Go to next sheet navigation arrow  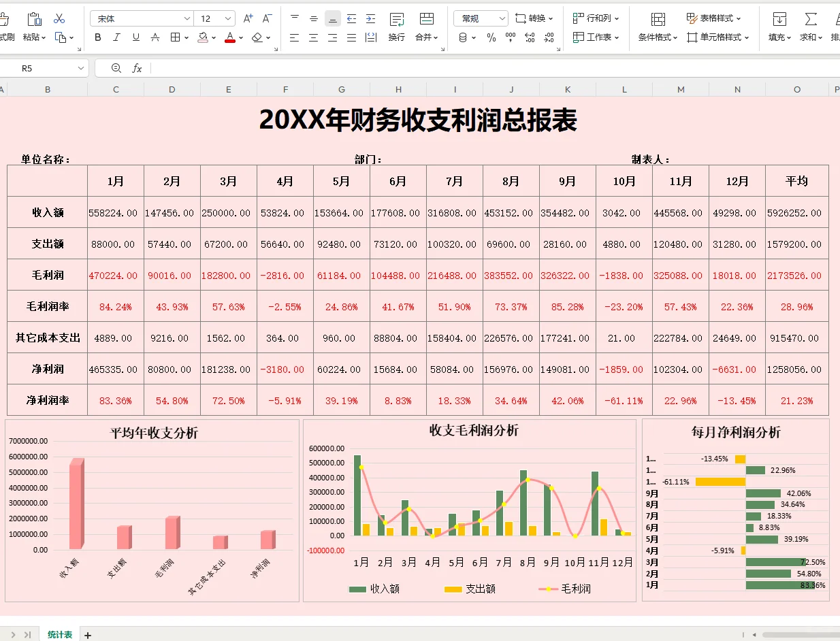[14, 635]
